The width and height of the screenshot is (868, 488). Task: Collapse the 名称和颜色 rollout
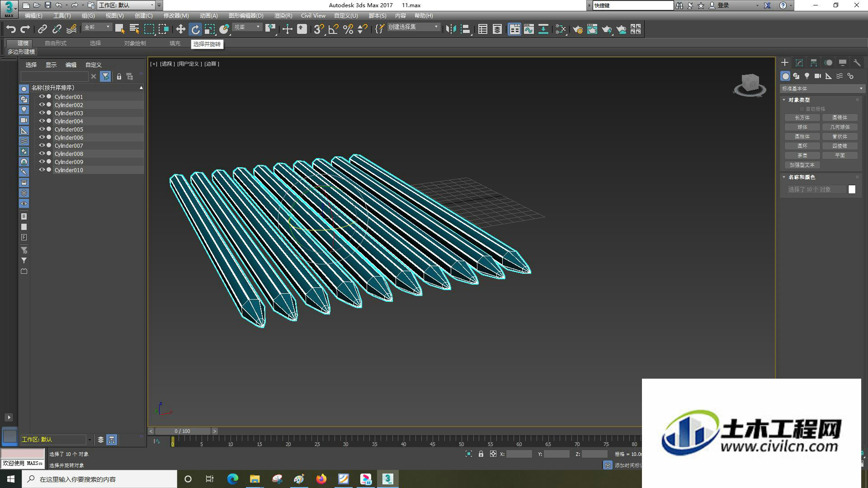pos(802,177)
